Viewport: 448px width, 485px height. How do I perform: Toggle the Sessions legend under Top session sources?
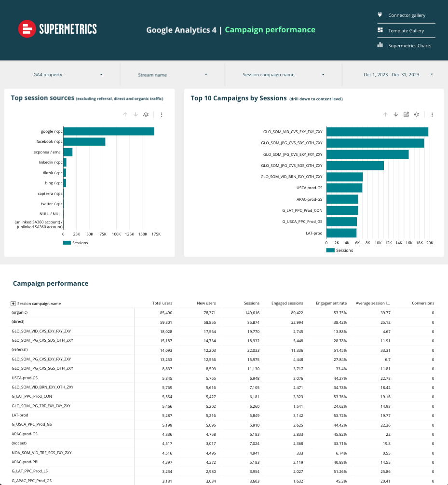pos(80,242)
